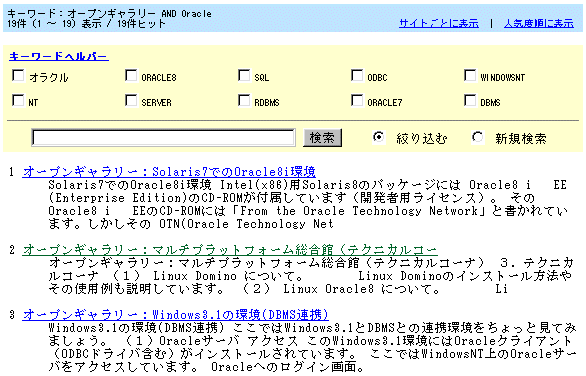Enable the RDBMS keyword checkbox

(244, 101)
